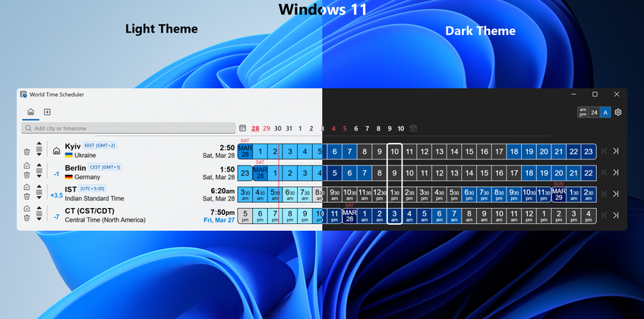Click the 12 pm cell in CT row

coord(529,216)
